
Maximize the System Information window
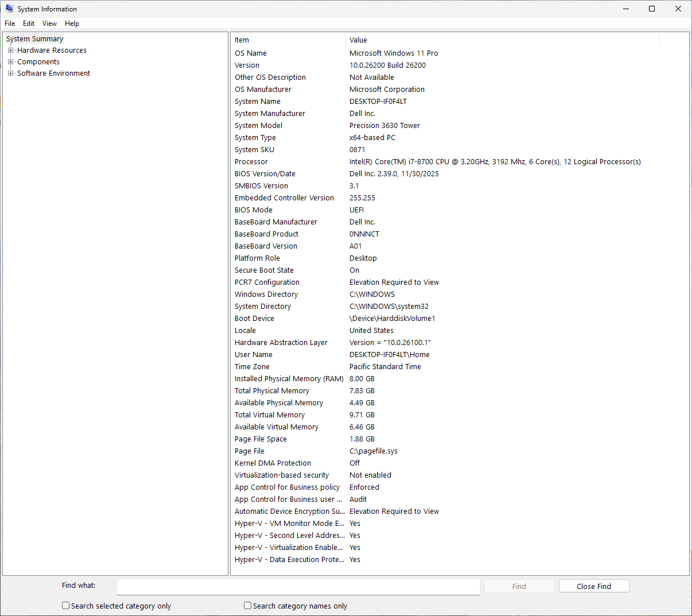652,9
